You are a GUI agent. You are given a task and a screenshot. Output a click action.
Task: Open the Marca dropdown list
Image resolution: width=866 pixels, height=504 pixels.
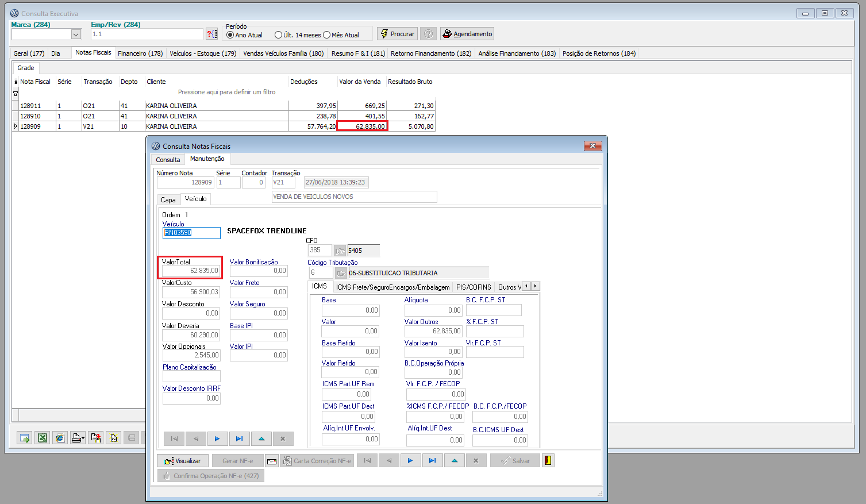(x=76, y=34)
